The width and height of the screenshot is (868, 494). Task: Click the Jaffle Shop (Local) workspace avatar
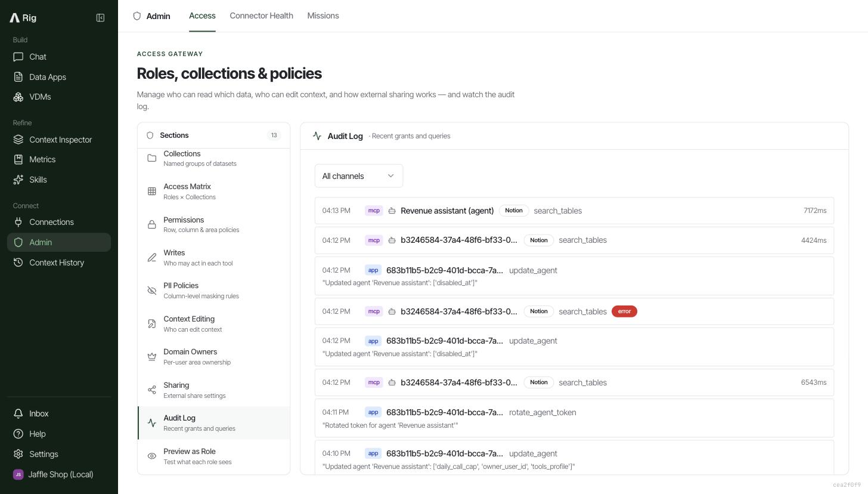click(18, 474)
